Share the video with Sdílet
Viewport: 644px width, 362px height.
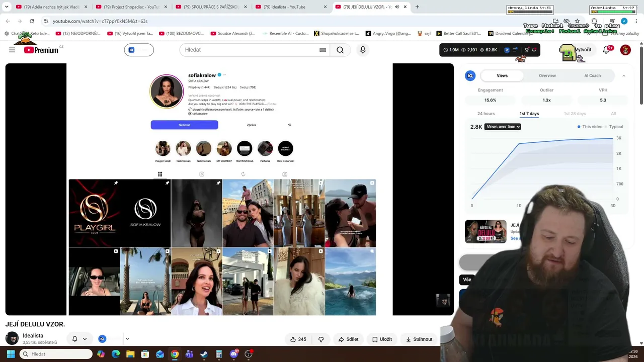[x=348, y=339]
